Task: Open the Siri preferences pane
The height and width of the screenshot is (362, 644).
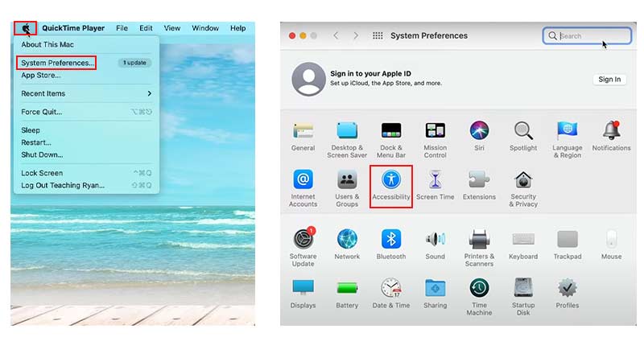Action: 479,137
